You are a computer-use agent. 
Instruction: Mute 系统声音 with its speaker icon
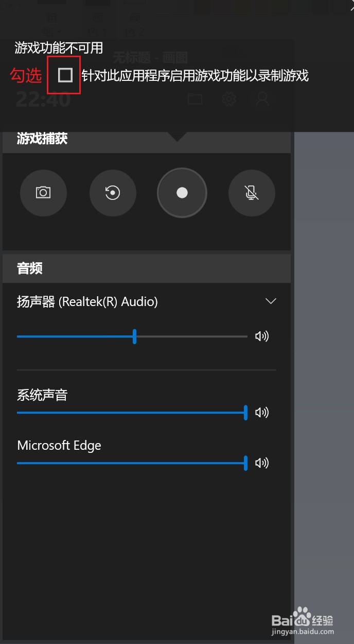point(262,412)
